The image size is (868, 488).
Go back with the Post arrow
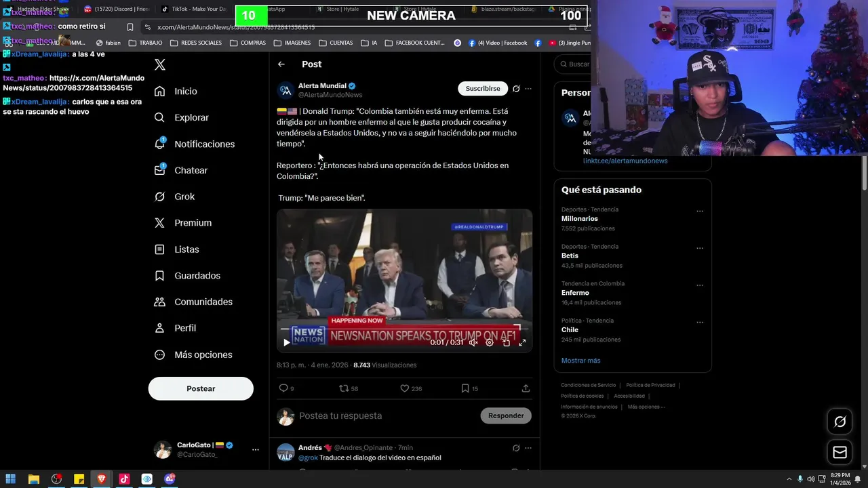pyautogui.click(x=281, y=64)
